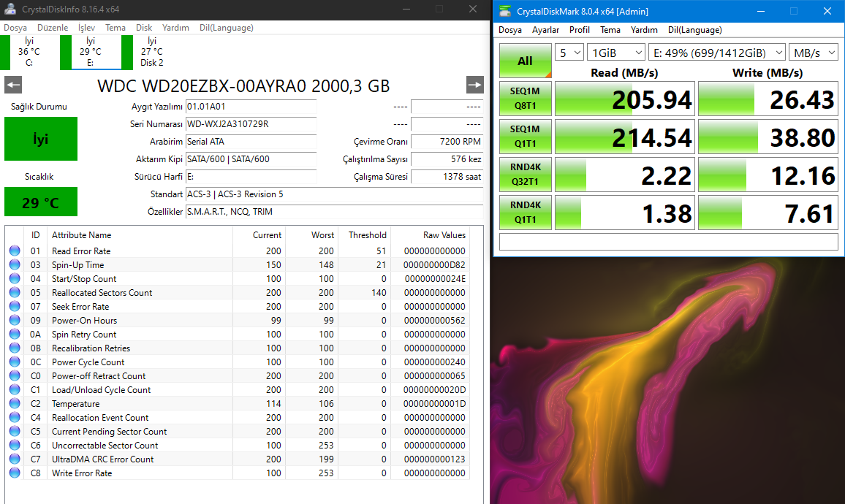
Task: Click the All benchmark button
Action: coord(526,61)
